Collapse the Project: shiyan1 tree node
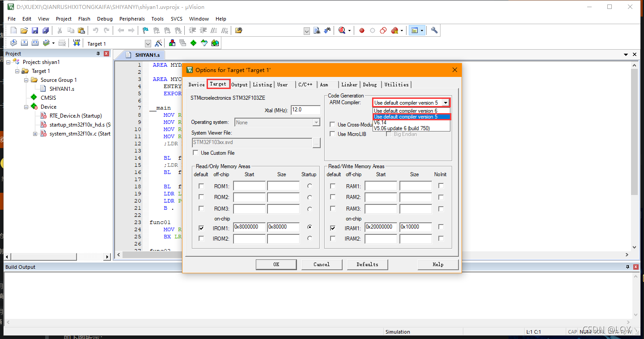 [x=8, y=62]
